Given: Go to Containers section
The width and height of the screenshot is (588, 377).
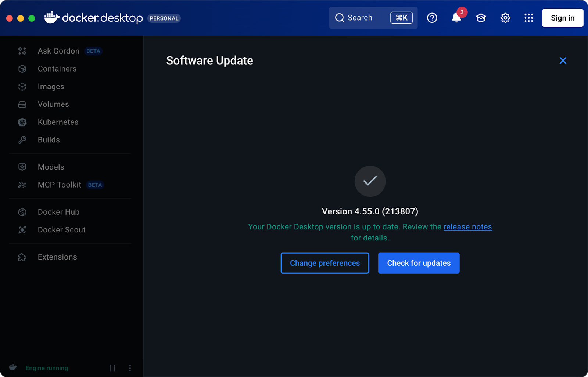Looking at the screenshot, I should (57, 69).
